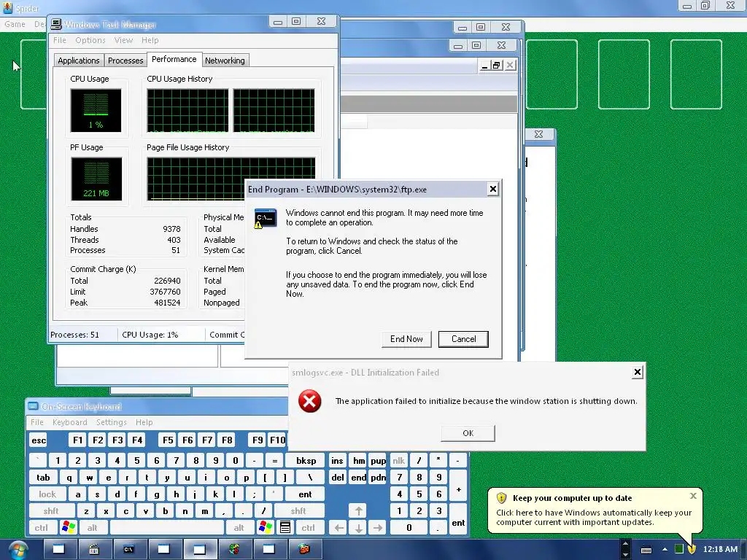Toggle the right alt key
747x560 pixels.
(239, 528)
